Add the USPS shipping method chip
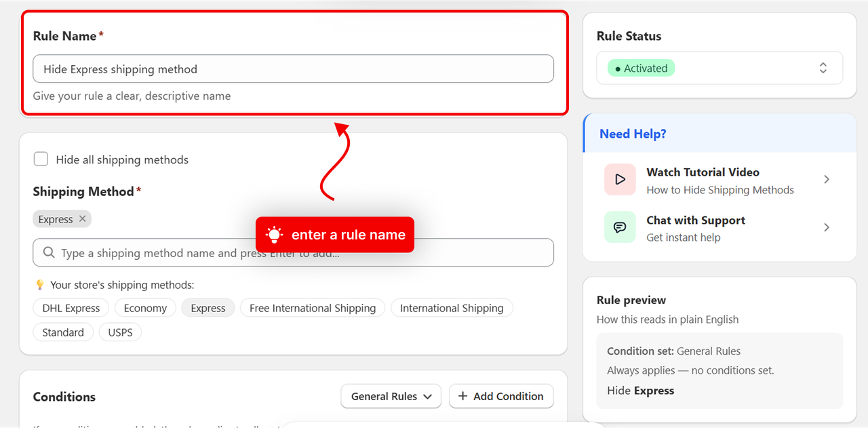Image resolution: width=868 pixels, height=428 pixels. (120, 332)
